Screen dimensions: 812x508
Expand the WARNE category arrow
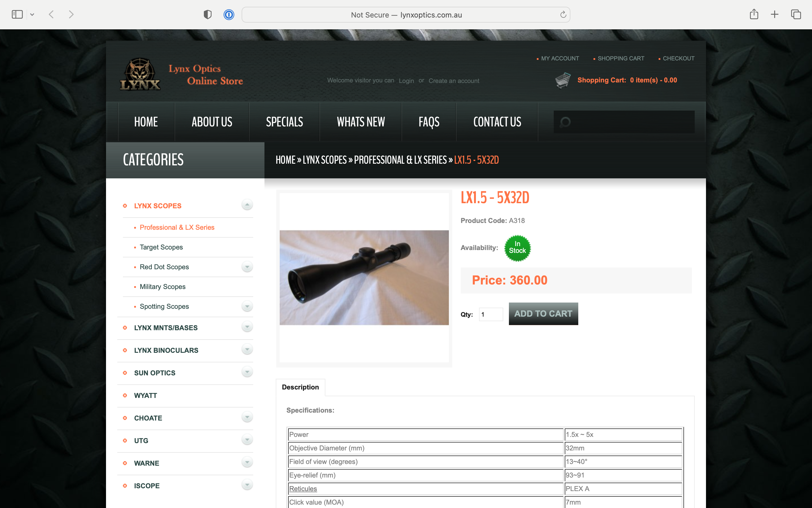(x=247, y=462)
